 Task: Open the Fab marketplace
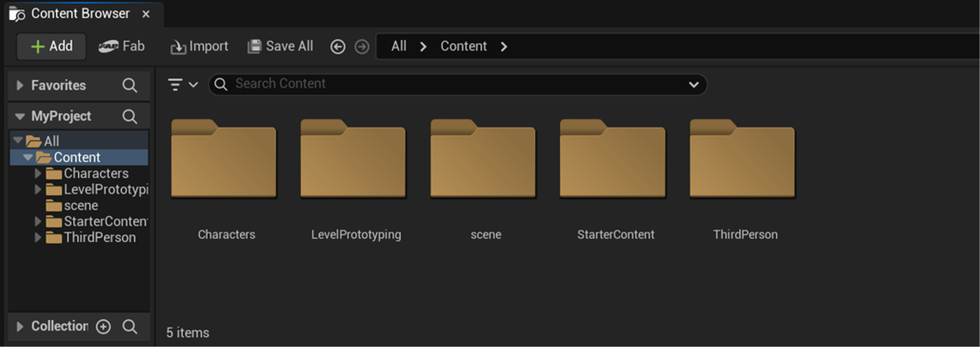pos(122,46)
